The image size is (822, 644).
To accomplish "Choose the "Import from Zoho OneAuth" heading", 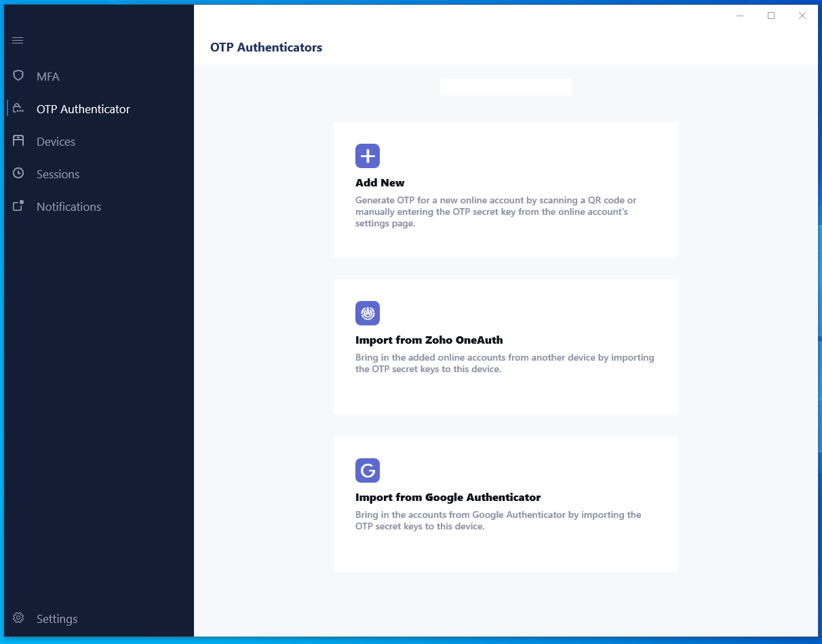I will pyautogui.click(x=429, y=340).
